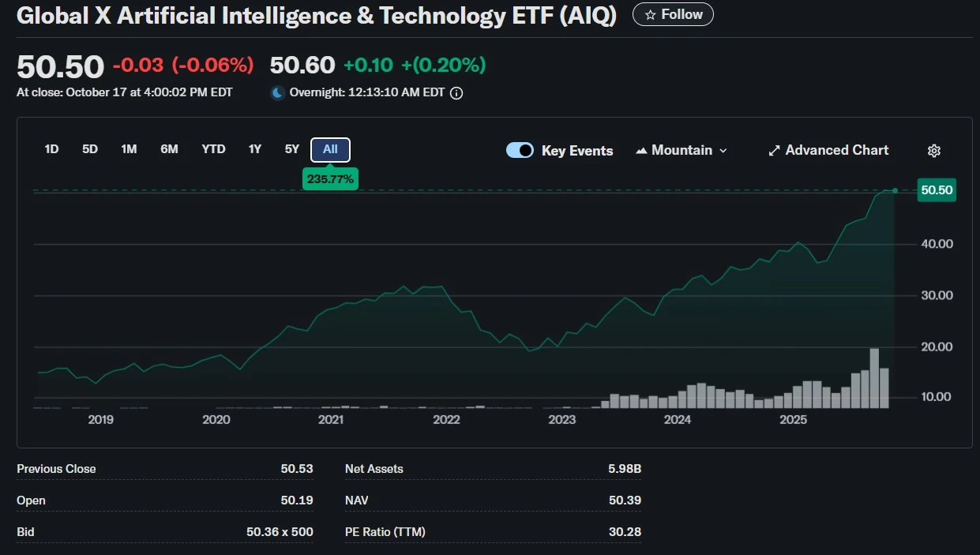The height and width of the screenshot is (555, 980).
Task: Select the 5Y time range
Action: 292,149
